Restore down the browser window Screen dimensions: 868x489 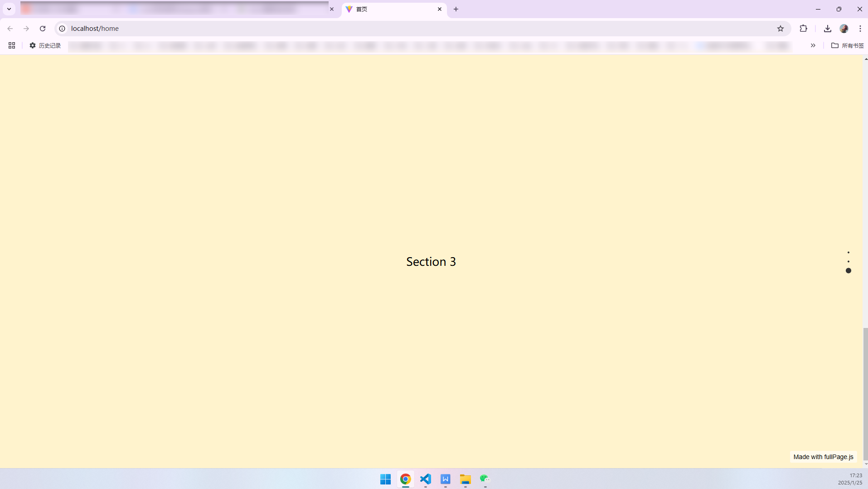click(839, 9)
